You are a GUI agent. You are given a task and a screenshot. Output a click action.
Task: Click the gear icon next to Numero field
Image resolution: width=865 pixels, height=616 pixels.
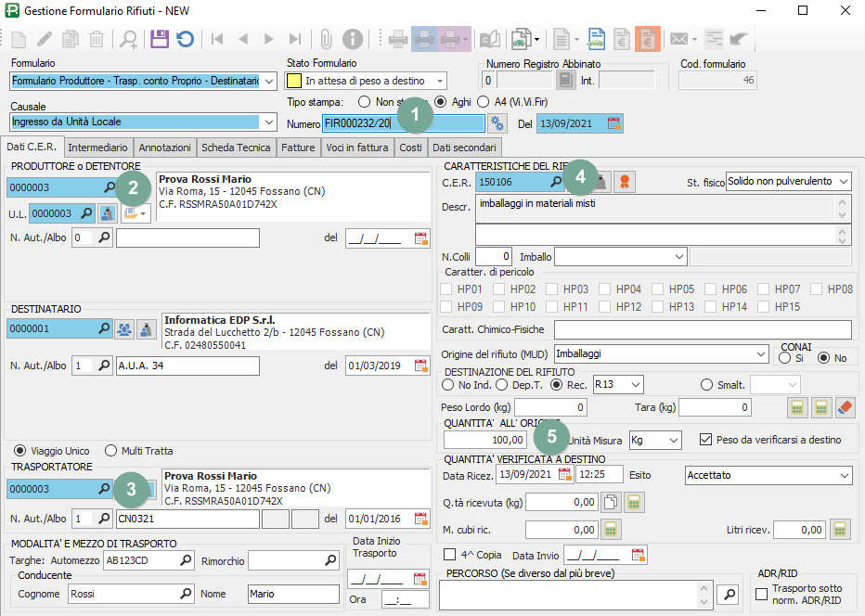(x=497, y=123)
